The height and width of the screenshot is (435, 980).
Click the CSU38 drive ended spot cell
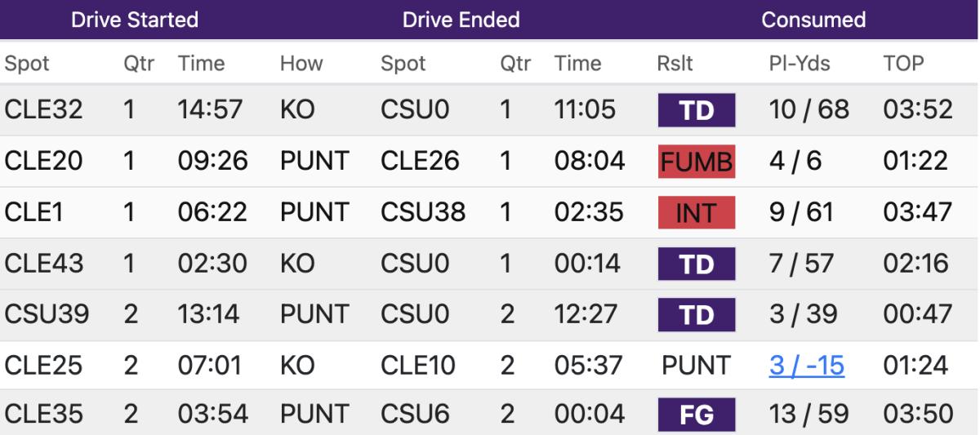tap(423, 213)
